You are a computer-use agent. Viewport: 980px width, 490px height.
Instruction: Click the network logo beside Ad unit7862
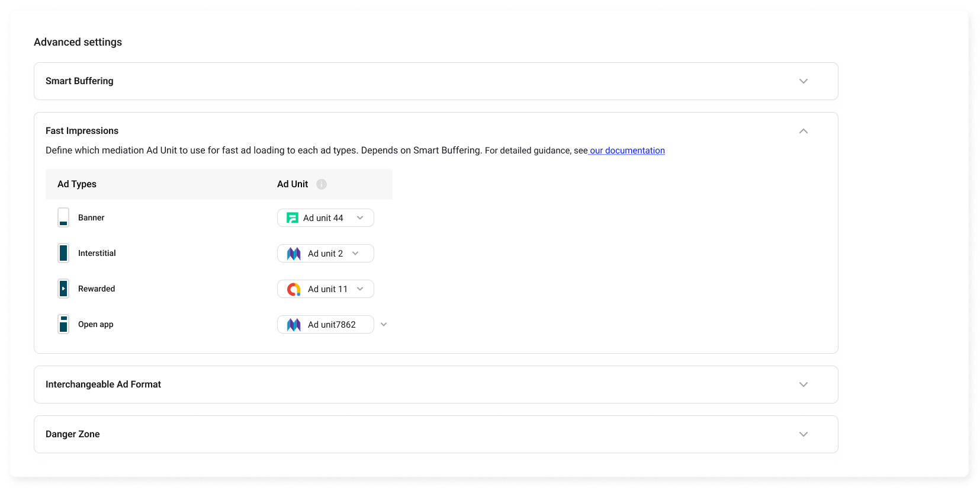point(294,325)
